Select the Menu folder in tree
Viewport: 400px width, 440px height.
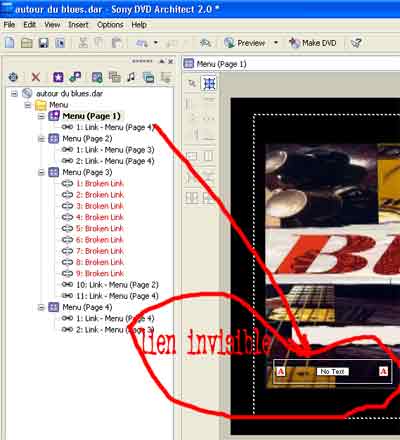pyautogui.click(x=59, y=105)
